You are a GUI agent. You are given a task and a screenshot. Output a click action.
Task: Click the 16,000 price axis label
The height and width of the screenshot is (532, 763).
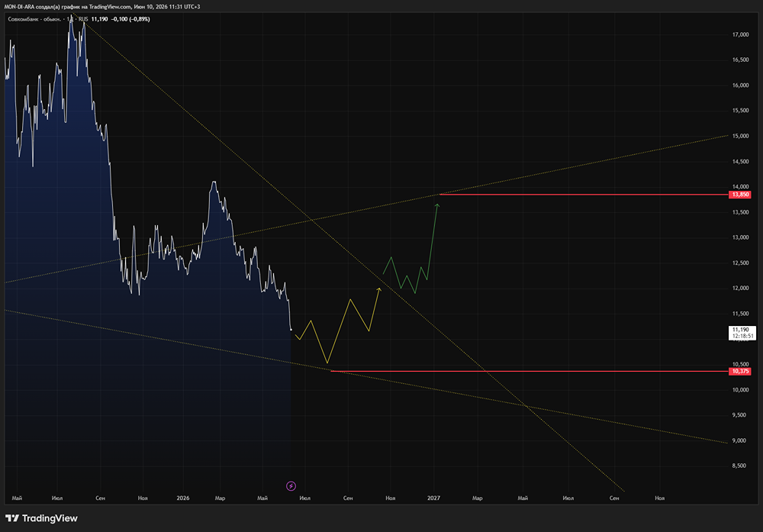click(741, 85)
